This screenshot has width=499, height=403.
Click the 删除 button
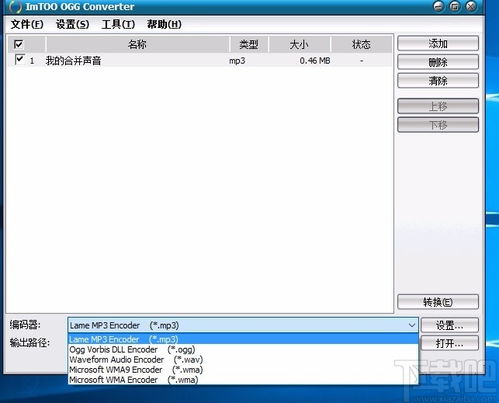[438, 62]
